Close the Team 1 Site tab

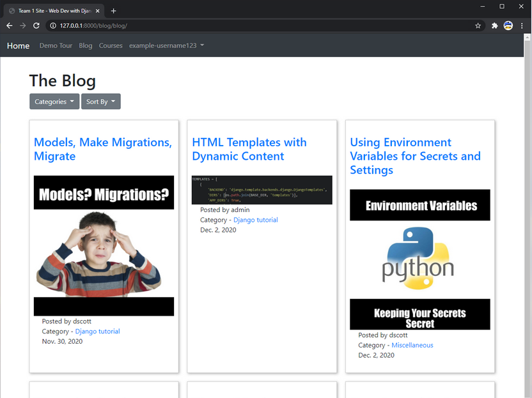[x=98, y=11]
